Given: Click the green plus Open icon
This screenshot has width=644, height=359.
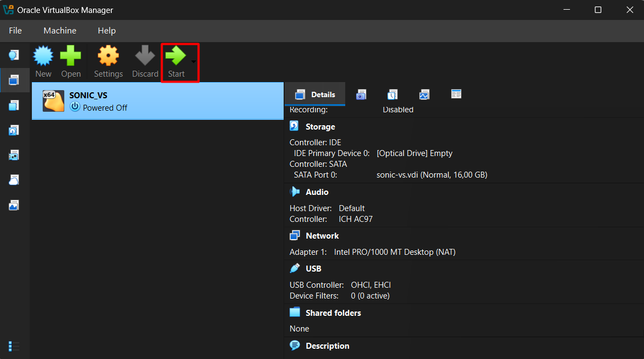Looking at the screenshot, I should tap(71, 56).
